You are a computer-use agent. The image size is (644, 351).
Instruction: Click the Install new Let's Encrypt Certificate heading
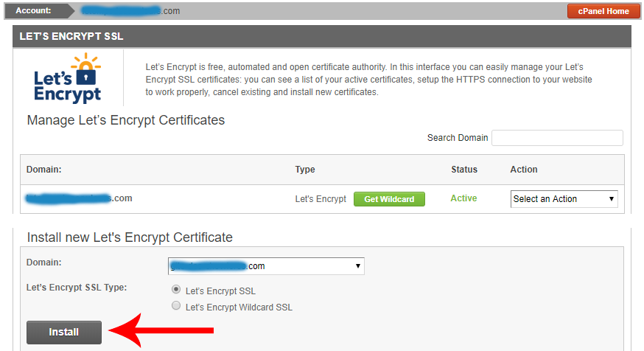click(130, 237)
